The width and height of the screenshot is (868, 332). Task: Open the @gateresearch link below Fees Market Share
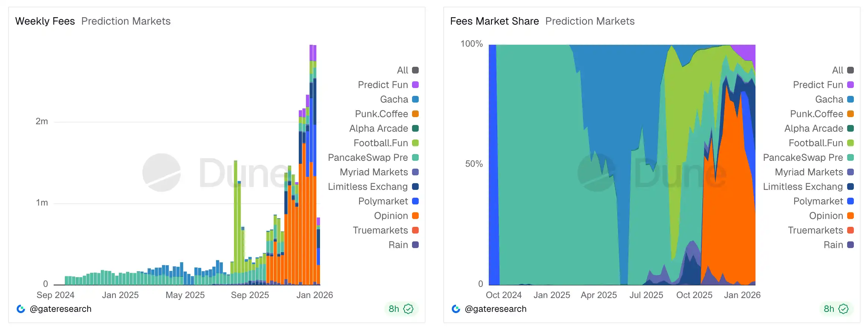[495, 309]
